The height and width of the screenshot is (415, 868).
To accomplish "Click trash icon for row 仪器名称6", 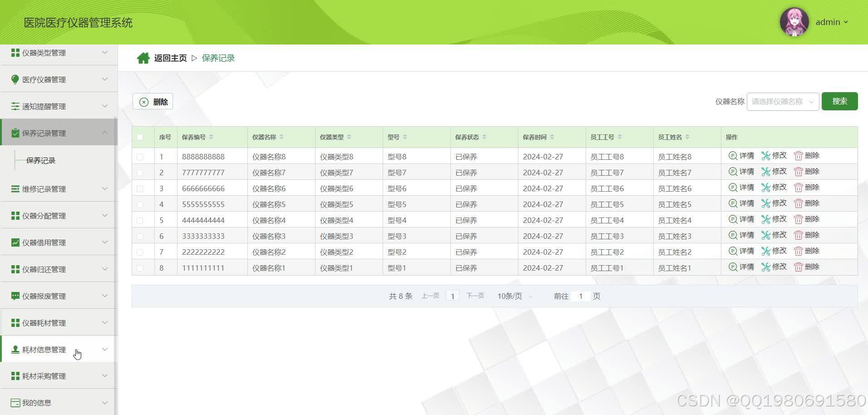I will (798, 188).
